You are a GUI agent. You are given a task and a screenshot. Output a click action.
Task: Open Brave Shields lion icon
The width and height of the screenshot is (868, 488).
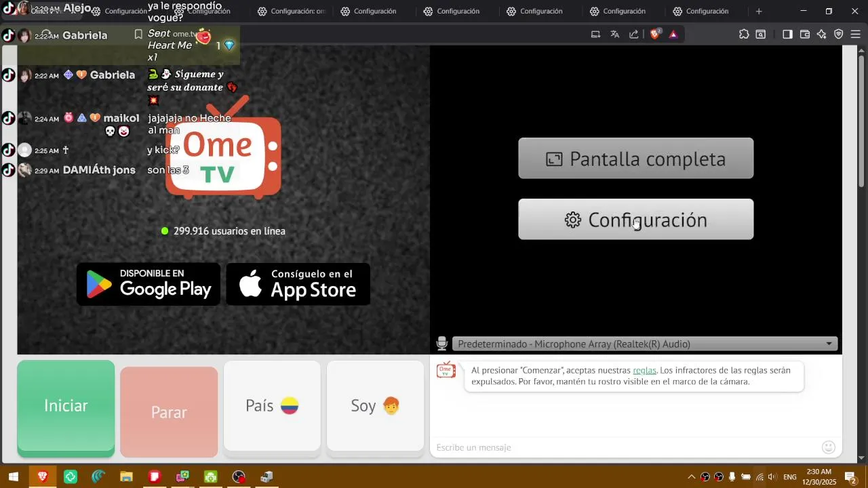click(x=655, y=34)
